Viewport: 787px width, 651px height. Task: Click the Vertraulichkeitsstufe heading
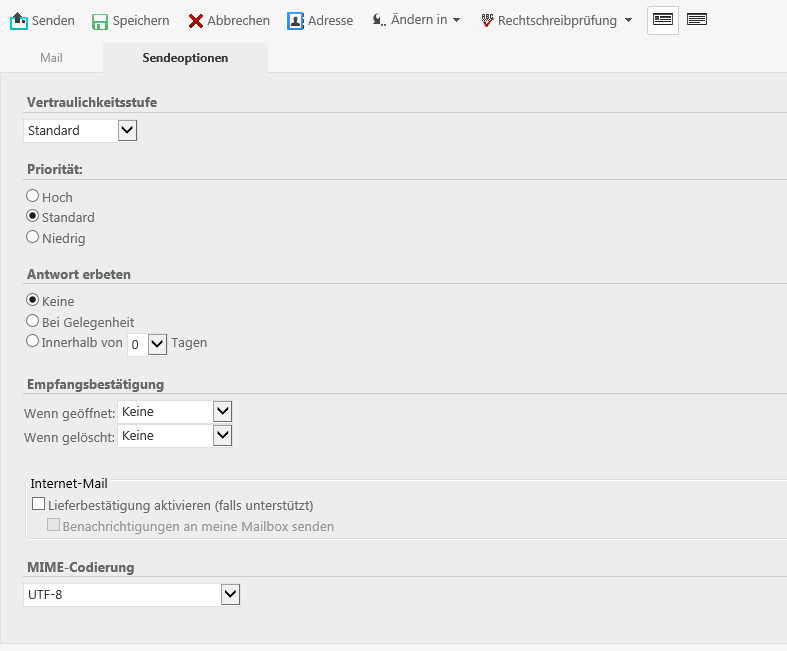tap(92, 102)
